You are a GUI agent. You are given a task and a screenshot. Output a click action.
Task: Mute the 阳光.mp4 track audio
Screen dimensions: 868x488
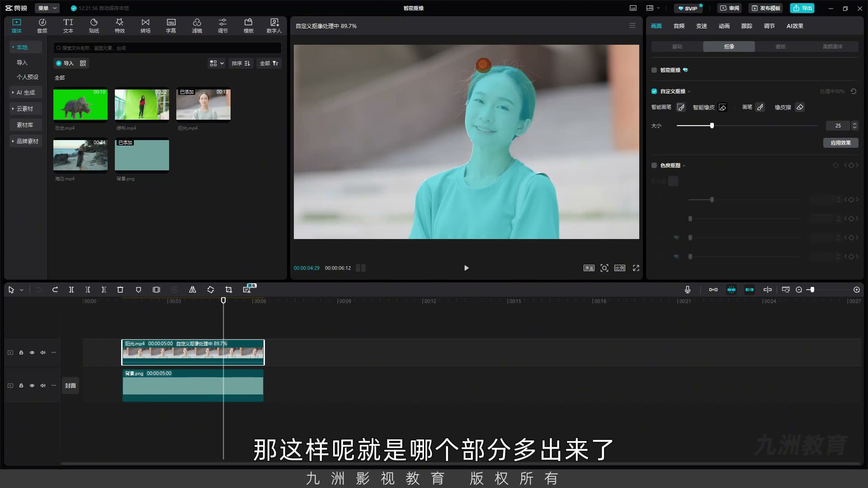pyautogui.click(x=43, y=352)
